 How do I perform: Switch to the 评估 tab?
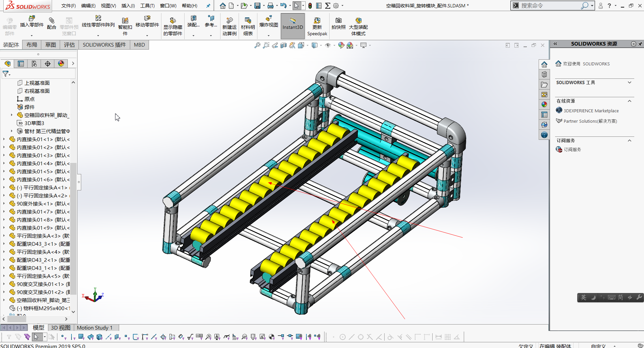coord(69,45)
